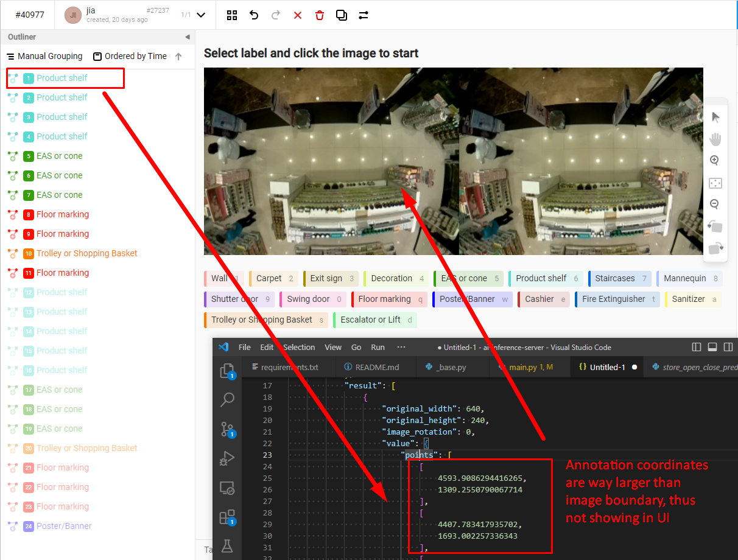Rotate image right icon

click(715, 248)
